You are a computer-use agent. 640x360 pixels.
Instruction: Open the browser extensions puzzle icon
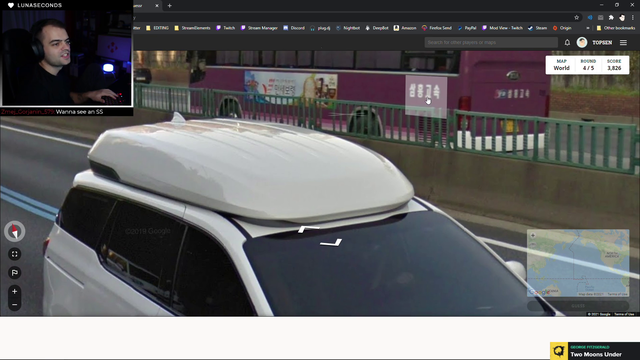click(x=611, y=18)
